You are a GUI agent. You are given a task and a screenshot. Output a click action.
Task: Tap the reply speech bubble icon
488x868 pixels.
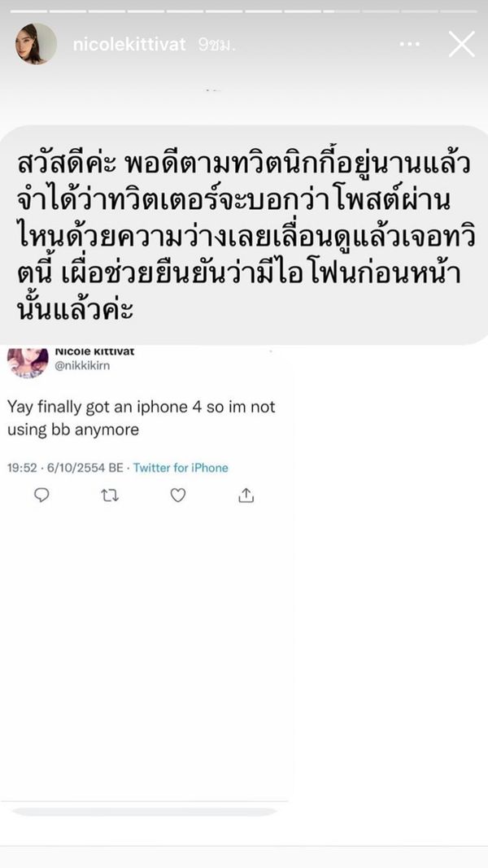(x=42, y=495)
